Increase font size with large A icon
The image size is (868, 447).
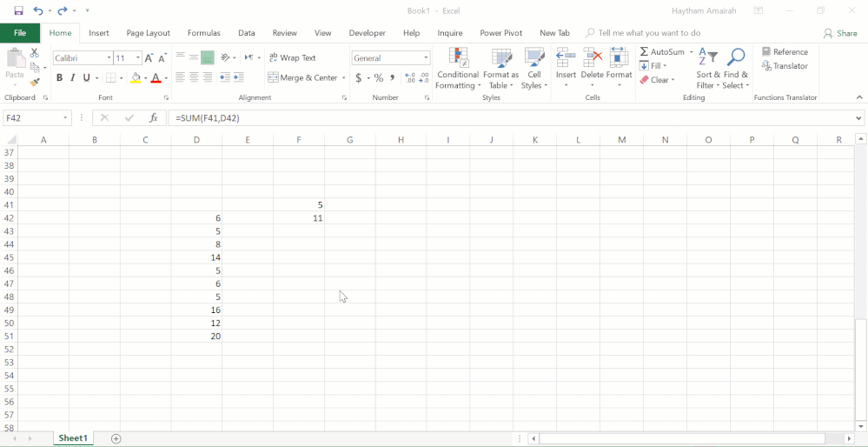coord(149,58)
